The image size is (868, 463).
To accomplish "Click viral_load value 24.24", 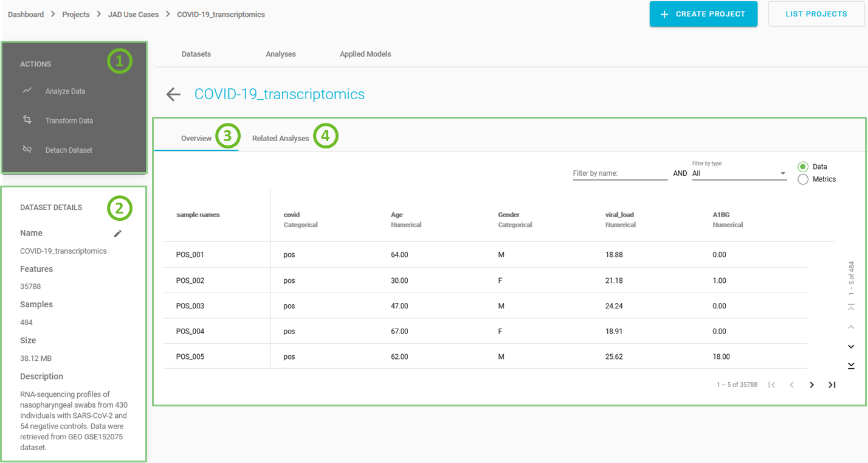I will 614,306.
